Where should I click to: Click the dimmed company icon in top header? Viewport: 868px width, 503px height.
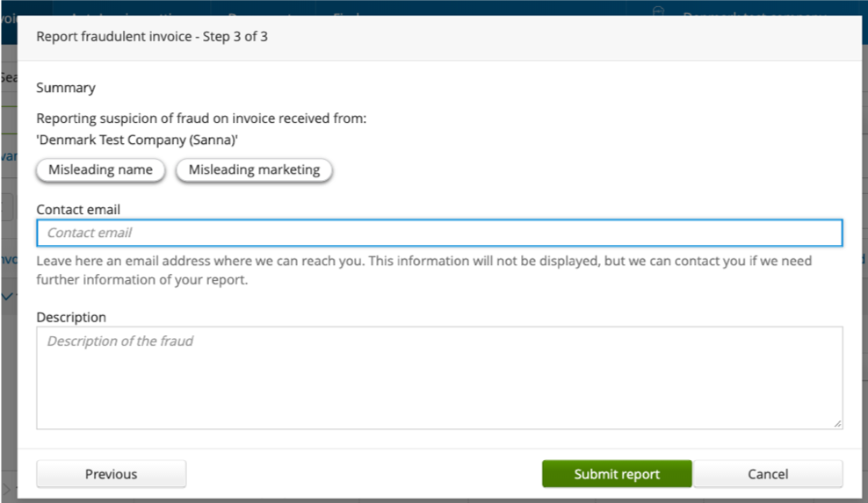point(657,10)
